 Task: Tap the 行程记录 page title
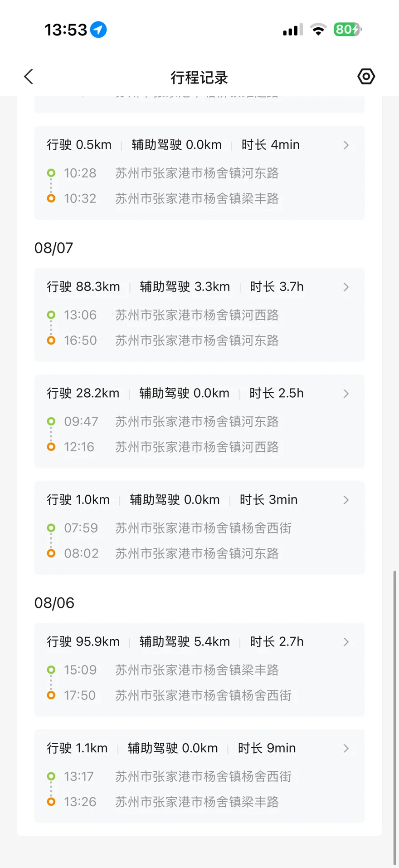coord(199,78)
